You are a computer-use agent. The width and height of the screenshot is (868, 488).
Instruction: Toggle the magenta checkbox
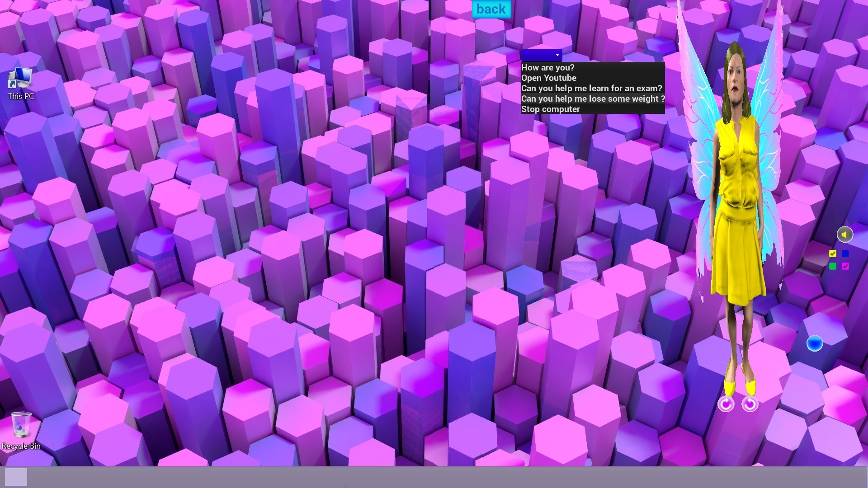point(845,266)
